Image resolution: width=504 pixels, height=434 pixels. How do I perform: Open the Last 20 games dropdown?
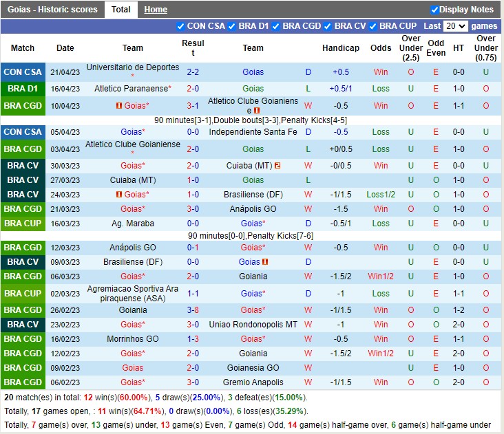point(455,26)
